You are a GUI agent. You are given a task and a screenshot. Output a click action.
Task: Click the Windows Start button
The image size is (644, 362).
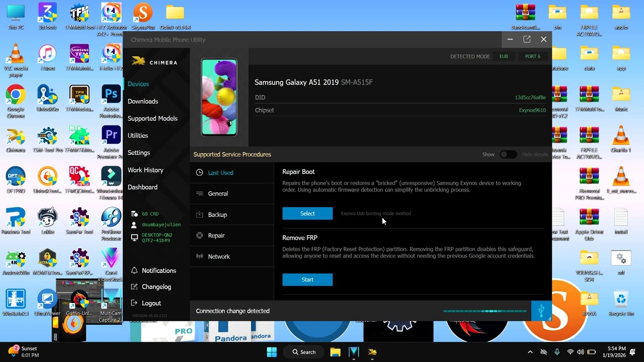coord(272,352)
